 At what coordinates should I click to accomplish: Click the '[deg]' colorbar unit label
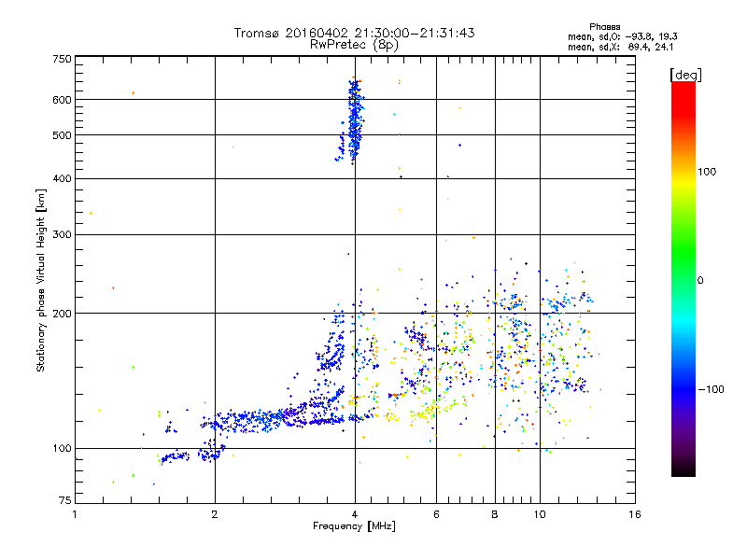685,75
